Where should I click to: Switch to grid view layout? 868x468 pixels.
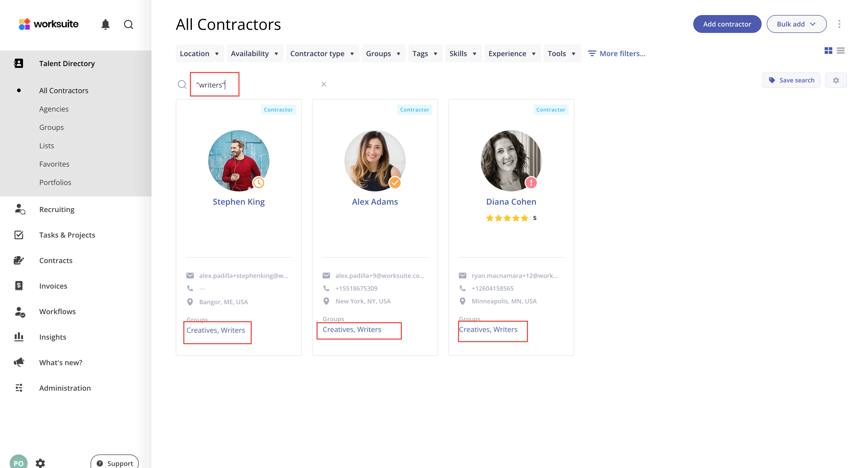point(828,51)
